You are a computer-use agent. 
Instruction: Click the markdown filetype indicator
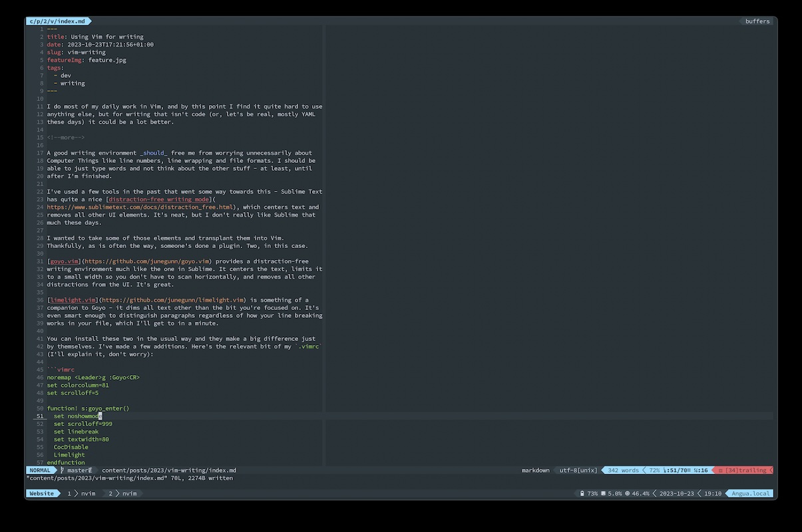click(x=536, y=470)
